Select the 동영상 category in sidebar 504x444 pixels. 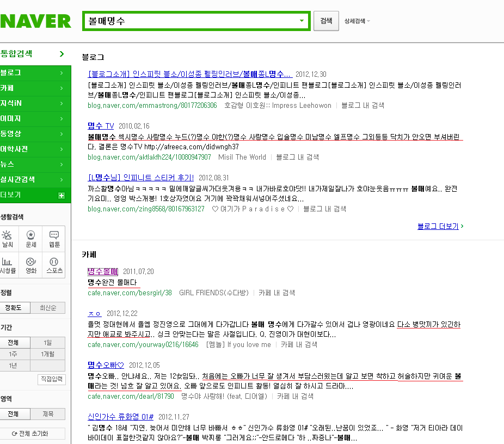coord(35,134)
